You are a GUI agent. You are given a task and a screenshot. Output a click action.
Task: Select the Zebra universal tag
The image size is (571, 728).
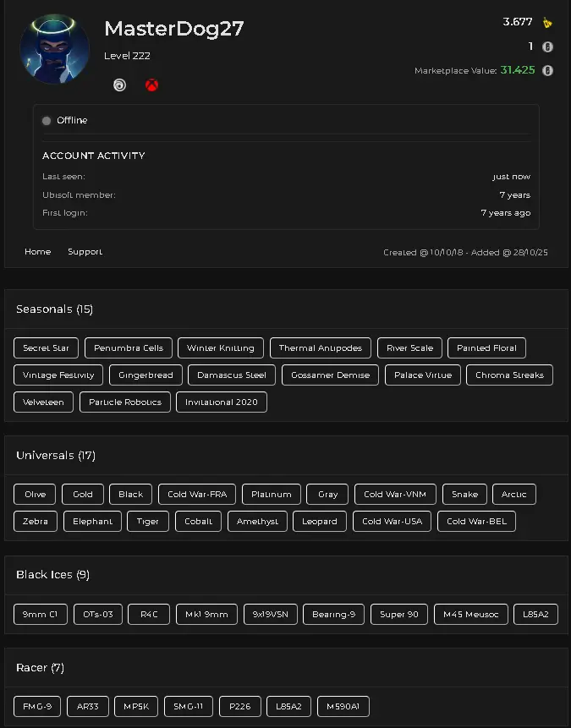[x=36, y=521]
